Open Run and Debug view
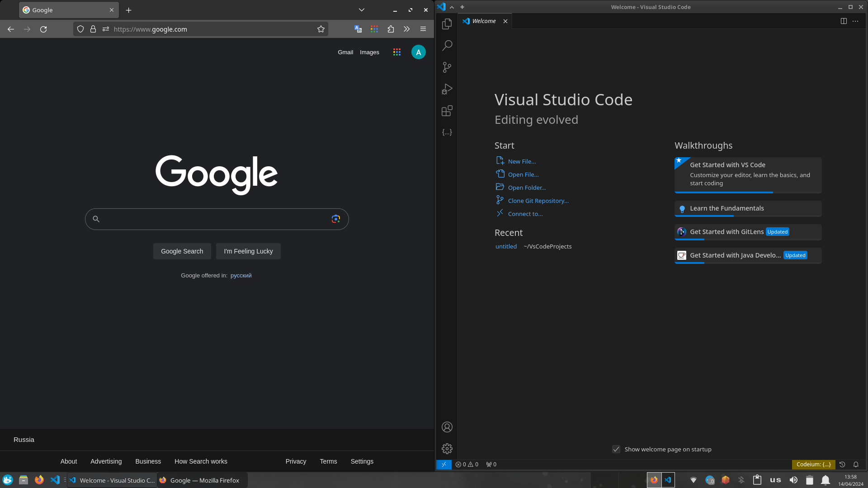868x488 pixels. click(447, 89)
